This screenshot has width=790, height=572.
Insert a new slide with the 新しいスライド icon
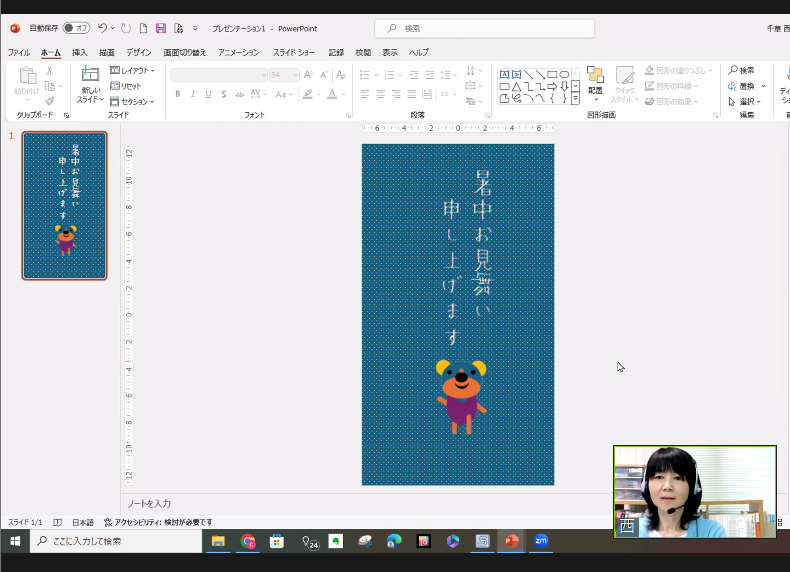(90, 75)
